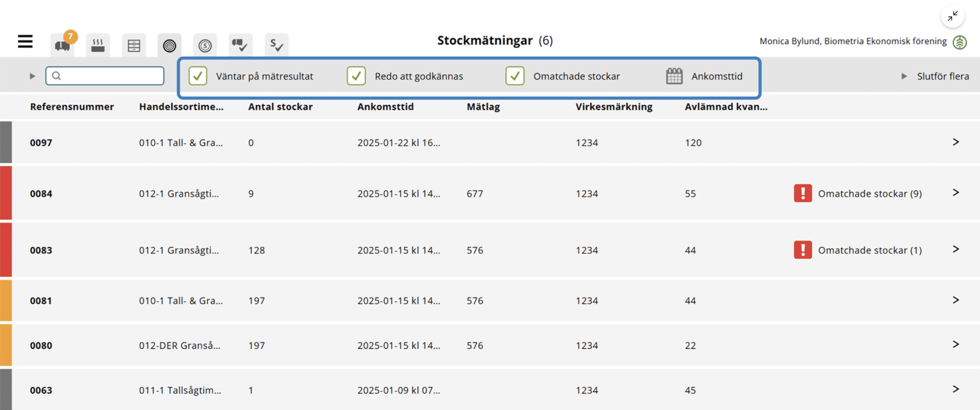Sort by Referensnummer column header
980x410 pixels.
click(72, 107)
